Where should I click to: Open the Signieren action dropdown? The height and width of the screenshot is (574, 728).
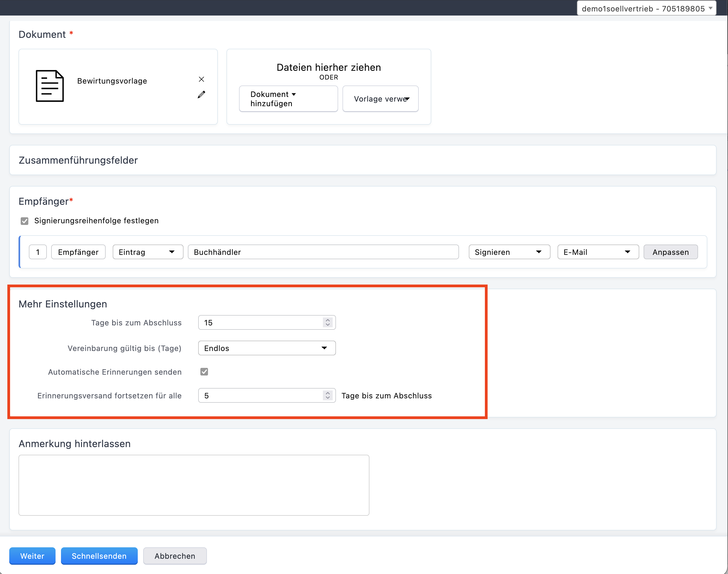coord(509,252)
